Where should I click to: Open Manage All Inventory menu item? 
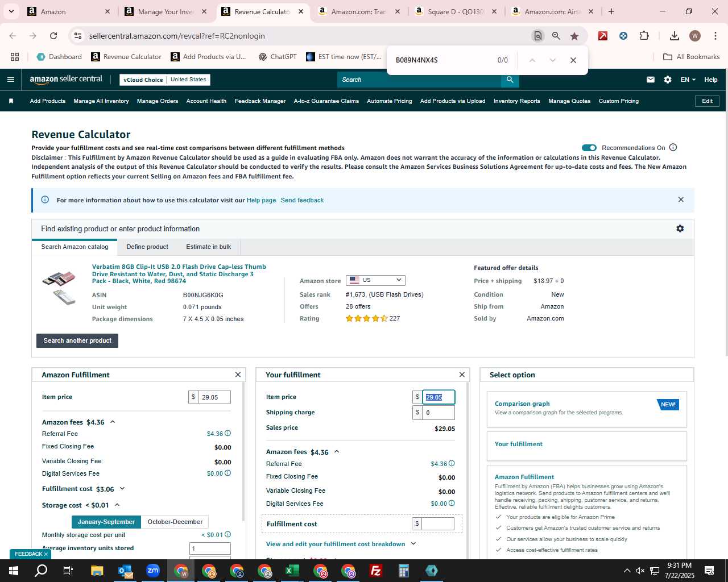pyautogui.click(x=101, y=101)
